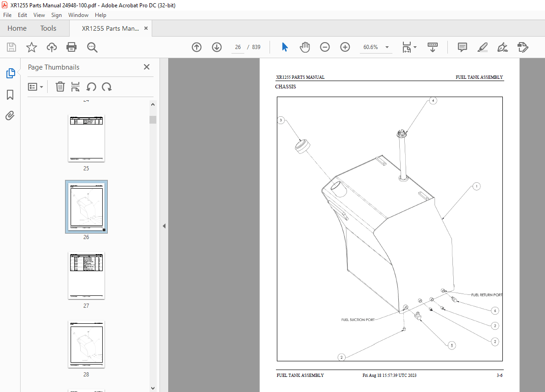Select the Hand tool
This screenshot has width=545, height=392.
click(305, 47)
